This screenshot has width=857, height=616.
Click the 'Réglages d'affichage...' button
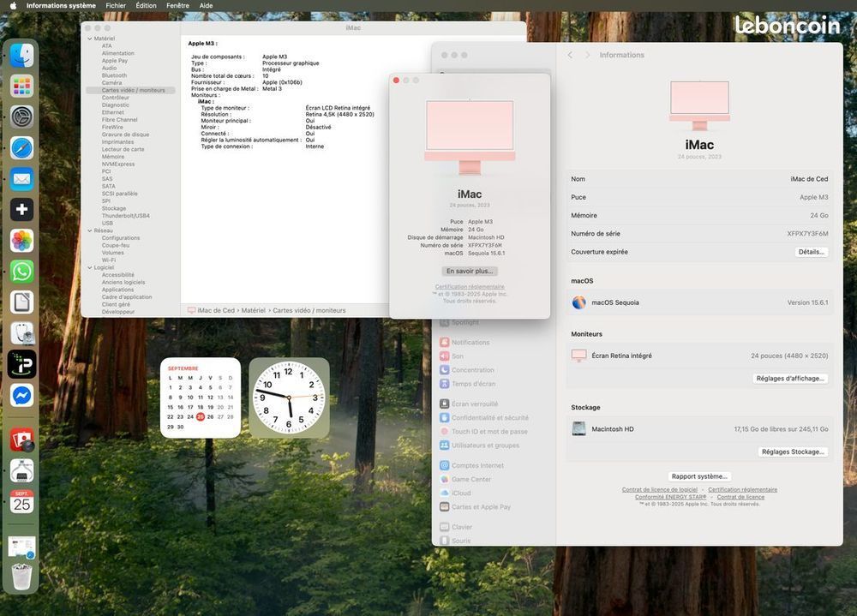(790, 378)
